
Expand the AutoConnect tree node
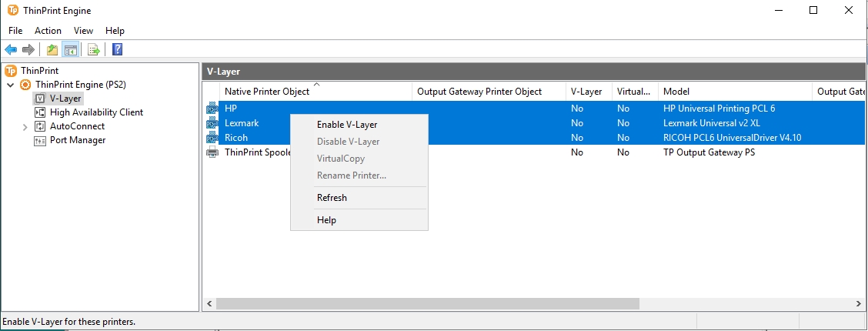tap(25, 127)
